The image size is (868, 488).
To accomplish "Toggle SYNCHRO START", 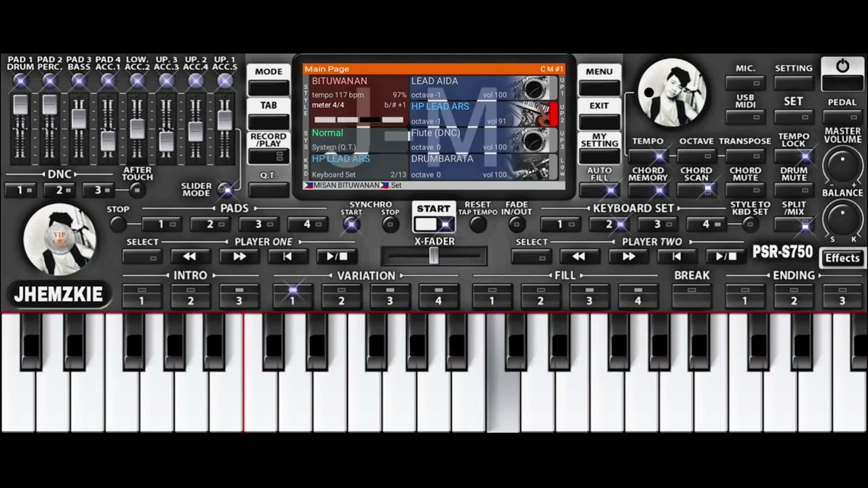I will [351, 224].
